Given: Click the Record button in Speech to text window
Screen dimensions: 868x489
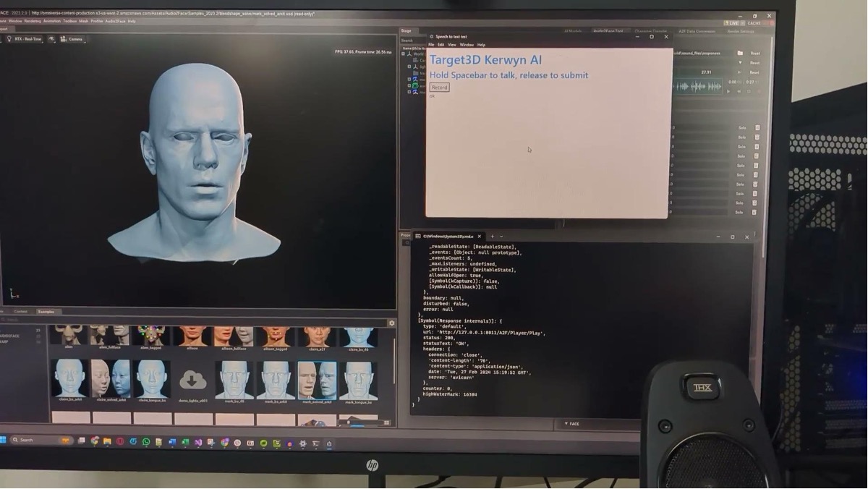Looking at the screenshot, I should [x=439, y=88].
